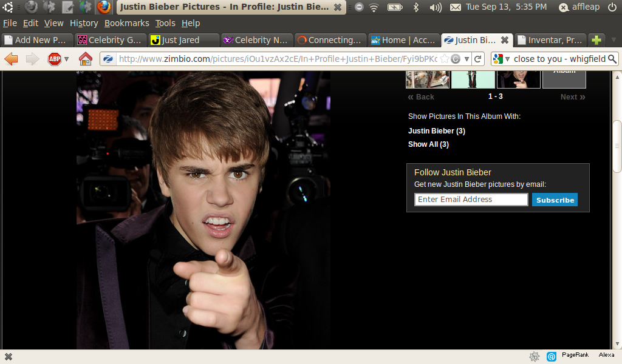622x364 pixels.
Task: Choose search engine via Google dropdown
Action: [x=501, y=59]
